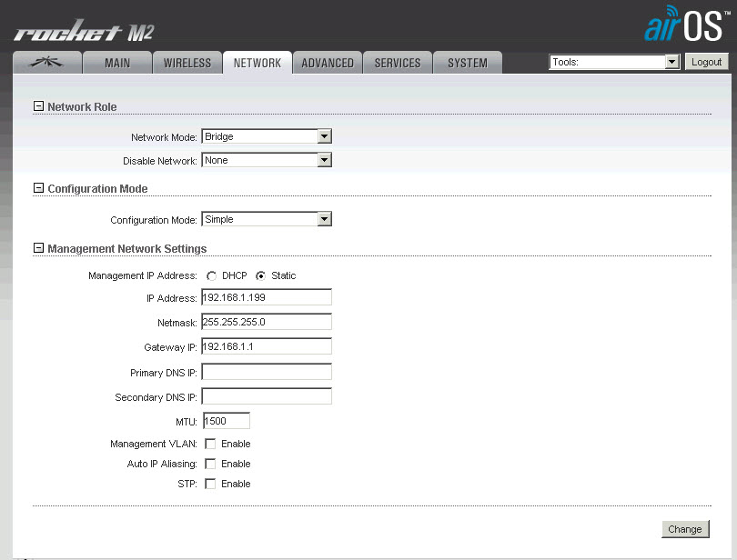
Task: Enable the STP checkbox
Action: coord(210,484)
